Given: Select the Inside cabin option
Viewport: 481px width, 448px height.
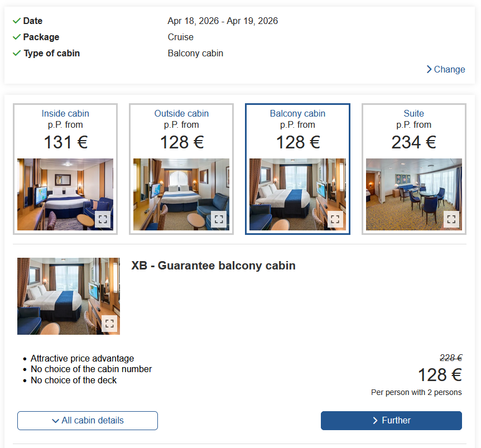Looking at the screenshot, I should coord(65,114).
